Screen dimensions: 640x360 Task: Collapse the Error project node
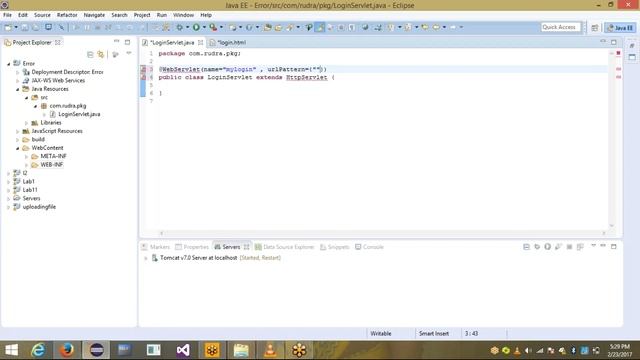9,64
